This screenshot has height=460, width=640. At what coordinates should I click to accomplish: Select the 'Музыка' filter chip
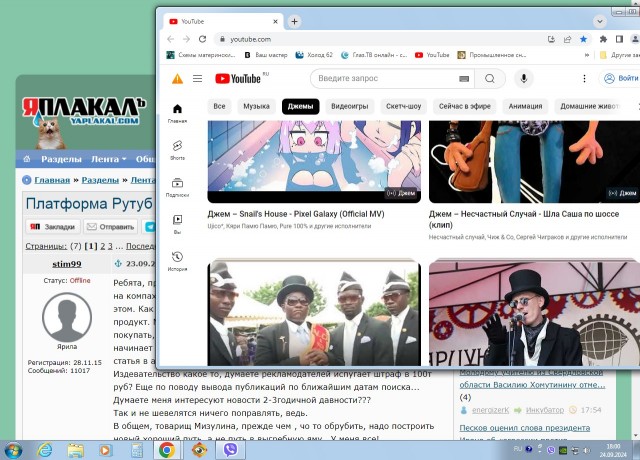click(256, 106)
